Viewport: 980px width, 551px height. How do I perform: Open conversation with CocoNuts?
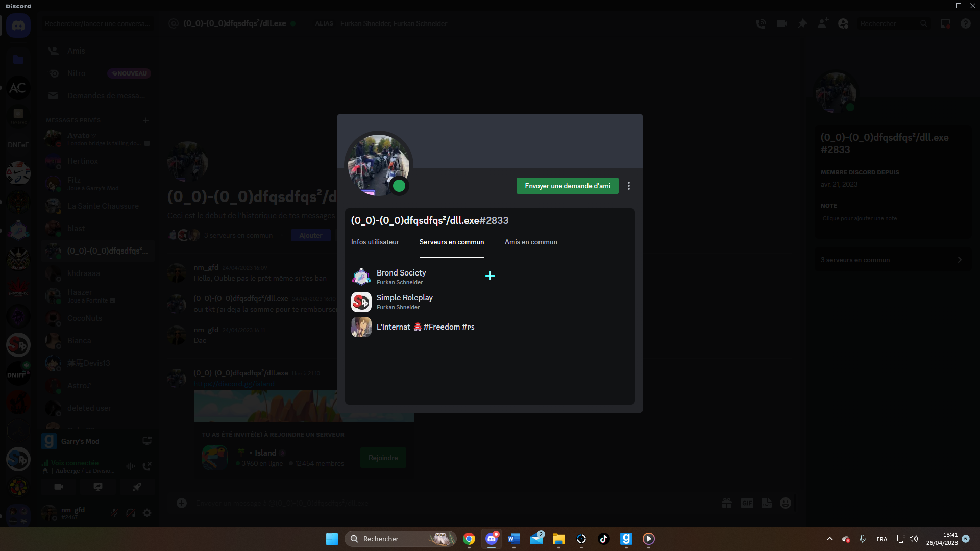click(98, 318)
